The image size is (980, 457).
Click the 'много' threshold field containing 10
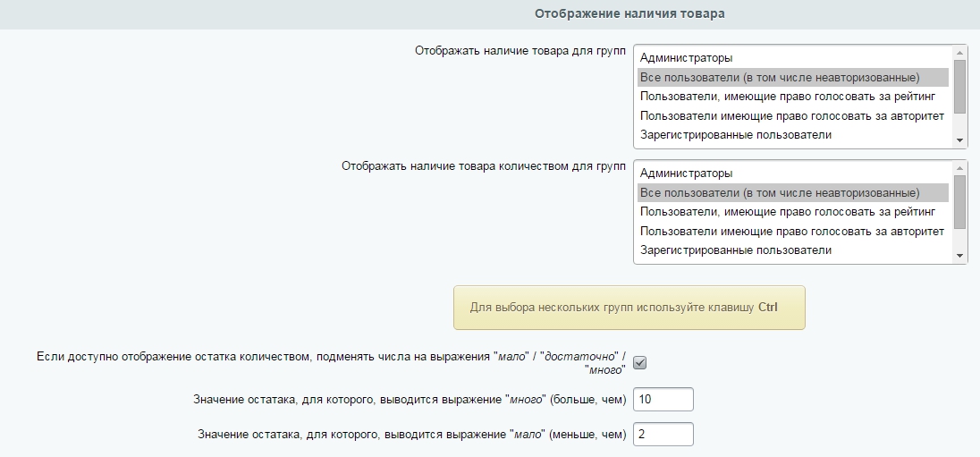point(663,399)
